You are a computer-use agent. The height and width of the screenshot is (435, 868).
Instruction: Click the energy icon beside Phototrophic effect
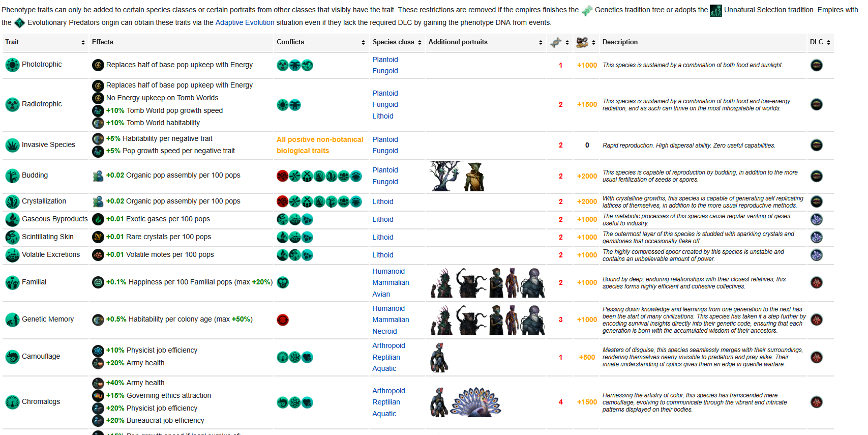[98, 65]
